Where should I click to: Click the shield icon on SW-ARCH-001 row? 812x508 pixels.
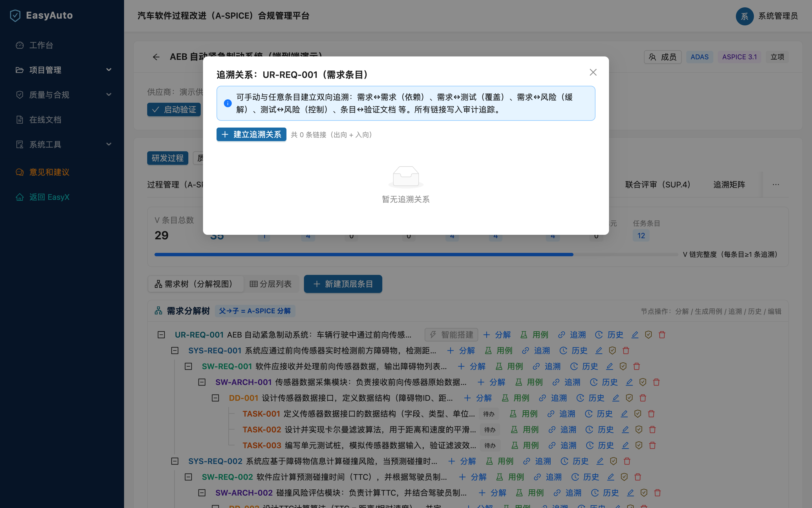pos(643,382)
